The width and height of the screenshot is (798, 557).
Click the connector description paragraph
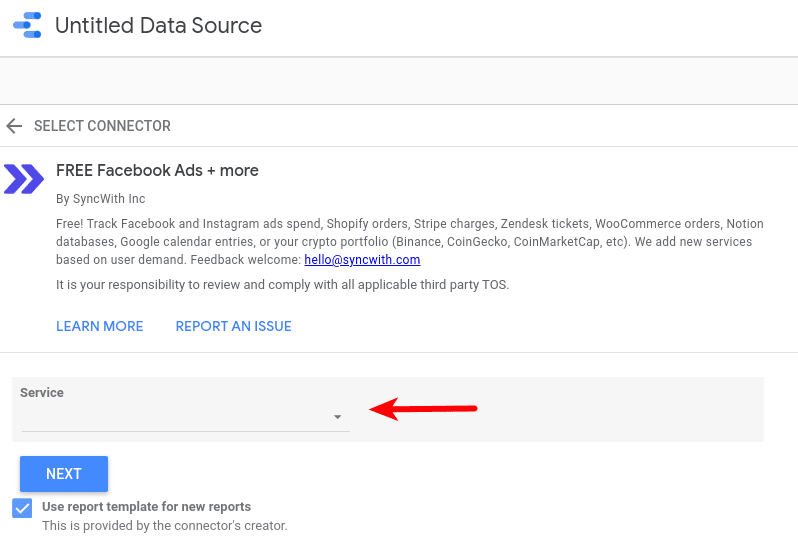click(x=410, y=242)
